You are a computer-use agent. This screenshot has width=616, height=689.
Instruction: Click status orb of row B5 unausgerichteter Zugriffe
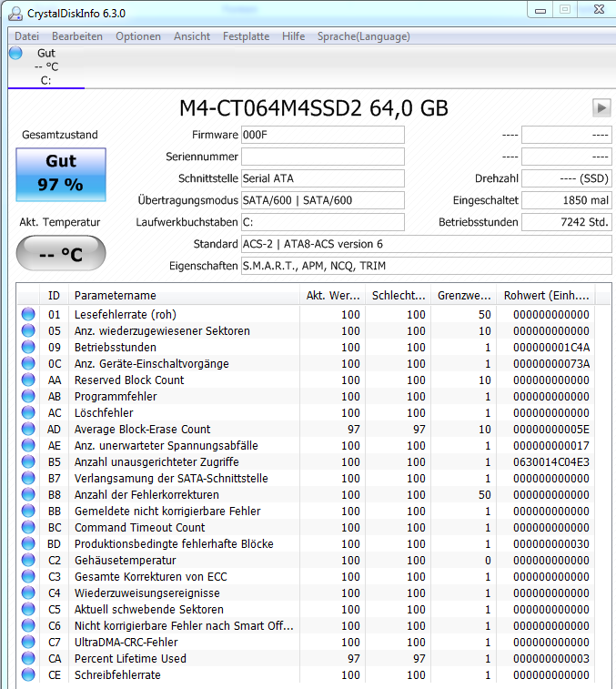point(28,461)
